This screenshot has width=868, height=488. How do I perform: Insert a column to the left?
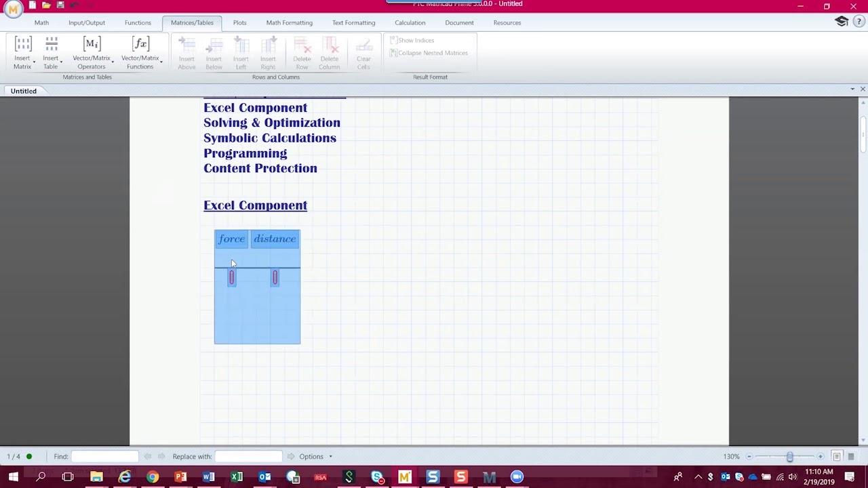coord(241,54)
